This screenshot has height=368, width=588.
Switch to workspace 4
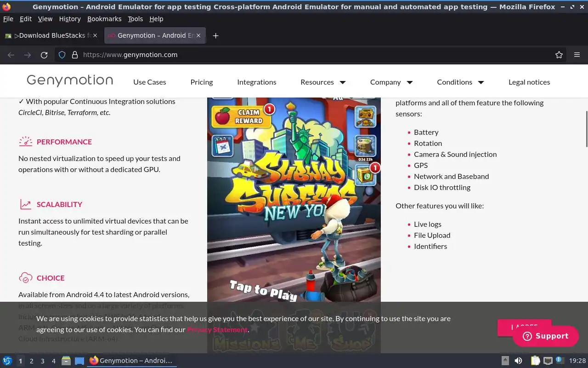click(x=54, y=361)
